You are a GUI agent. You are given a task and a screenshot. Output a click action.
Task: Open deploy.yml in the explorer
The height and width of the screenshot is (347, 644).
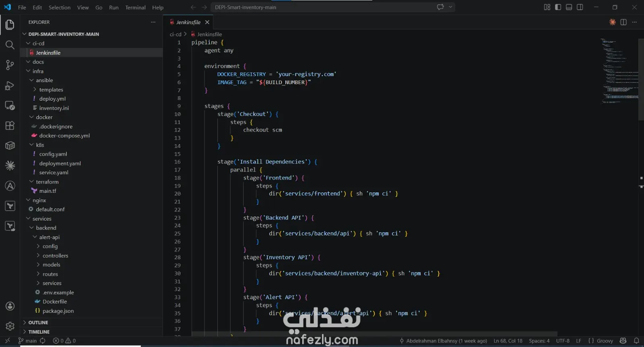(52, 99)
